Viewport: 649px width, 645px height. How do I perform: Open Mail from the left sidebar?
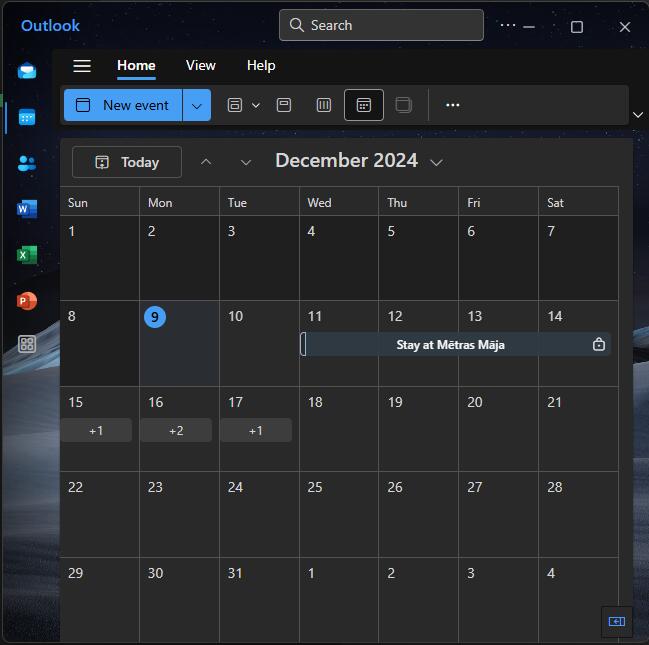[27, 71]
